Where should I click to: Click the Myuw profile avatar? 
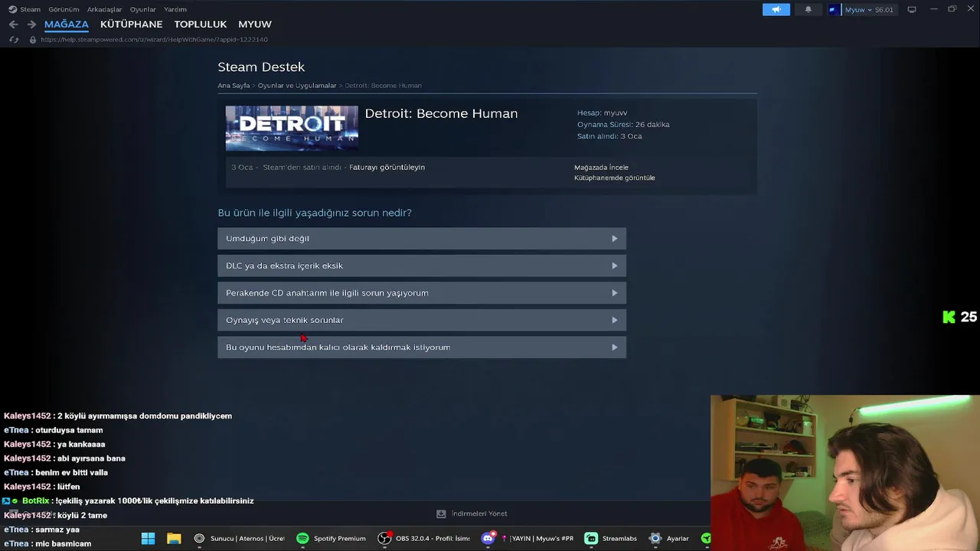(834, 9)
